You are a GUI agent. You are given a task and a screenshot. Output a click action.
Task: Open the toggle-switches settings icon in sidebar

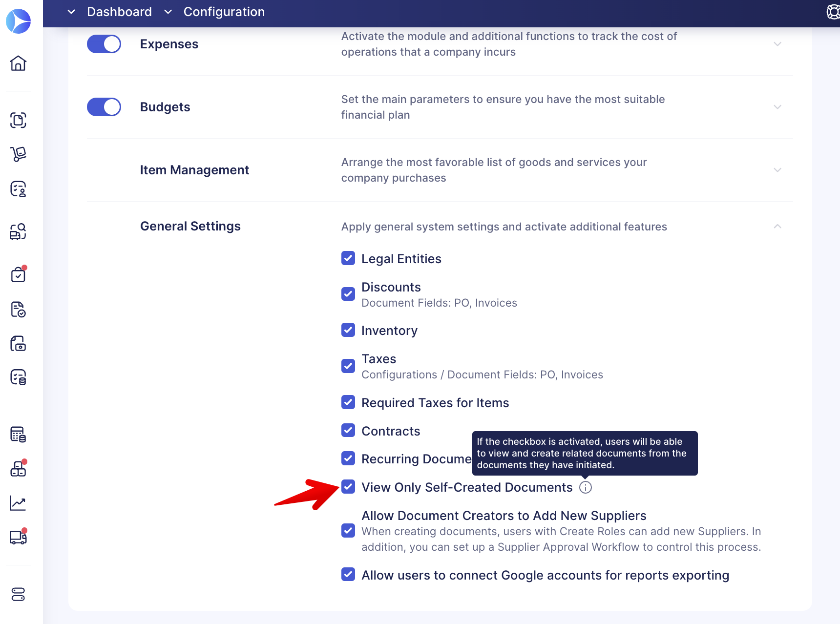(18, 594)
